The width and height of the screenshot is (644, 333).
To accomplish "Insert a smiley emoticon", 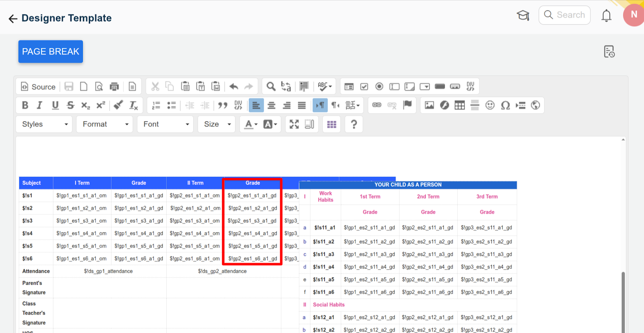I will (x=490, y=105).
